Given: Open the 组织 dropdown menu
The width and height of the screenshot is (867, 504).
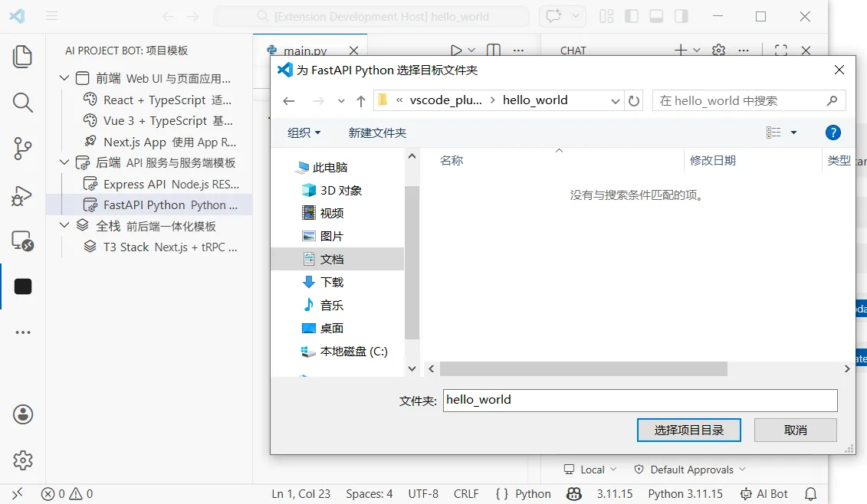Looking at the screenshot, I should tap(304, 133).
